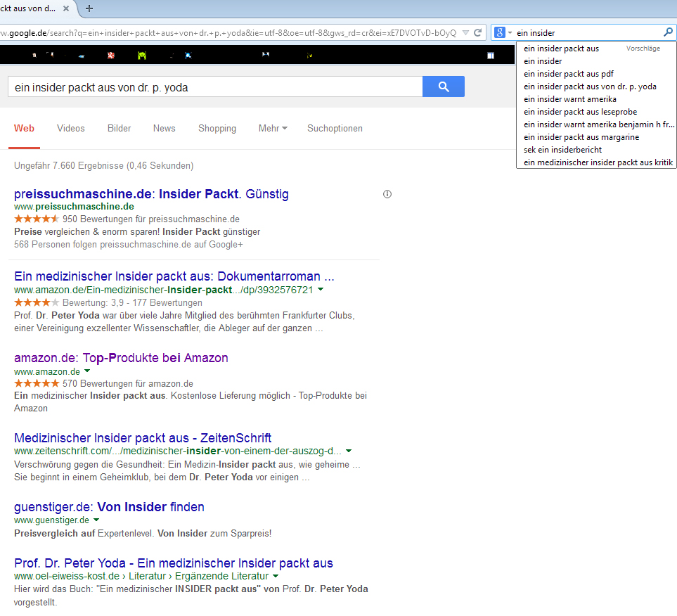Screen dimensions: 677x616
Task: Open 'Medizinischer Insider packt aus - ZeitenSchrift' result
Action: pyautogui.click(x=143, y=438)
